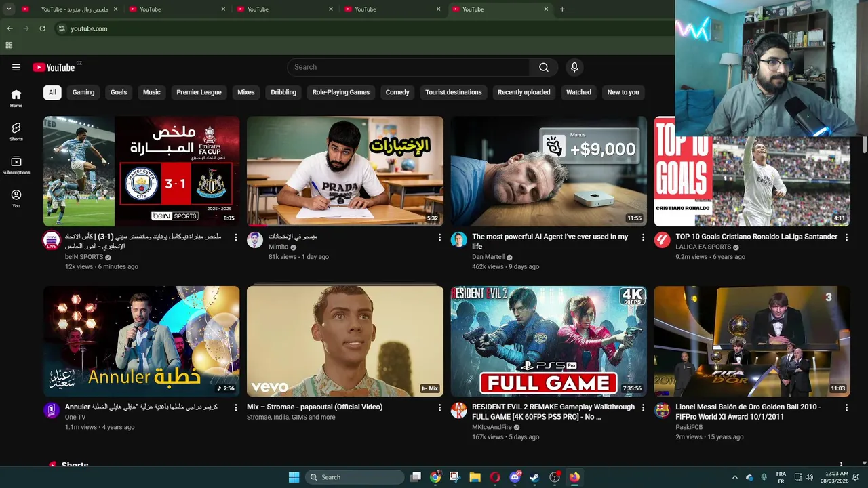Open the title 'Lionel Messi Balón de Oro Golden Ball 2010'
Screen dimensions: 868x488
pyautogui.click(x=748, y=411)
